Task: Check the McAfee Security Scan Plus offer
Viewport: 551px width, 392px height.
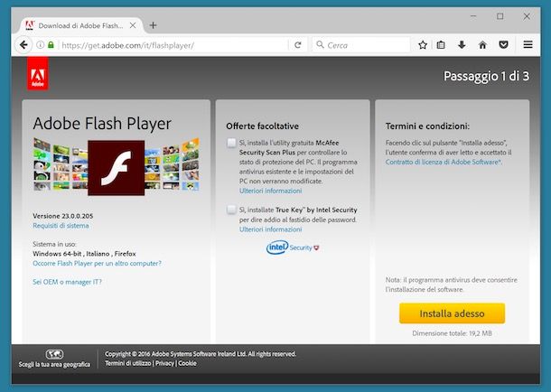Action: [x=231, y=143]
